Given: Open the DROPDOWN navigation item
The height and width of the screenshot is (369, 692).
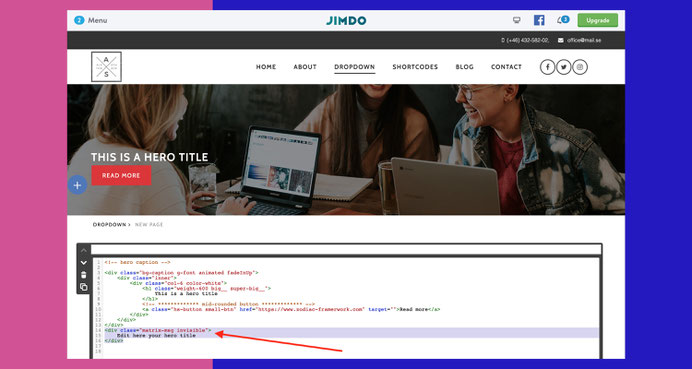Looking at the screenshot, I should click(x=355, y=67).
